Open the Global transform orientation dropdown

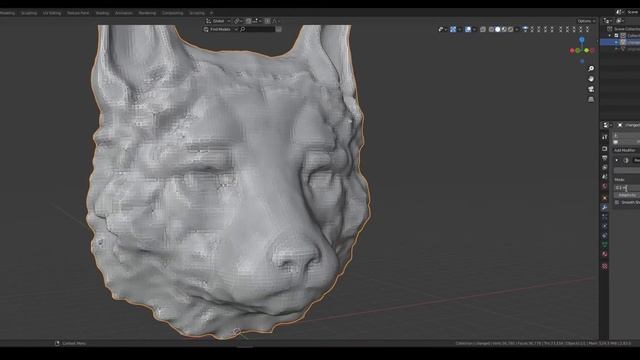click(x=218, y=21)
